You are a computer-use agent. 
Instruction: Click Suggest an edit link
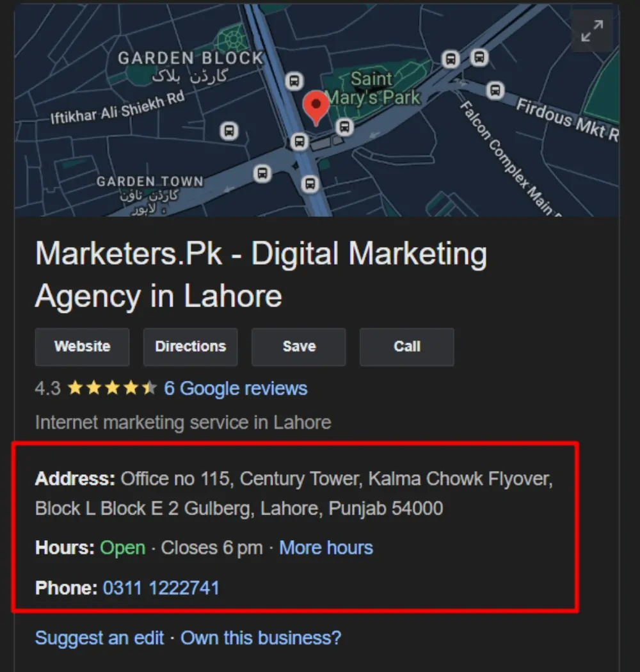(x=99, y=637)
